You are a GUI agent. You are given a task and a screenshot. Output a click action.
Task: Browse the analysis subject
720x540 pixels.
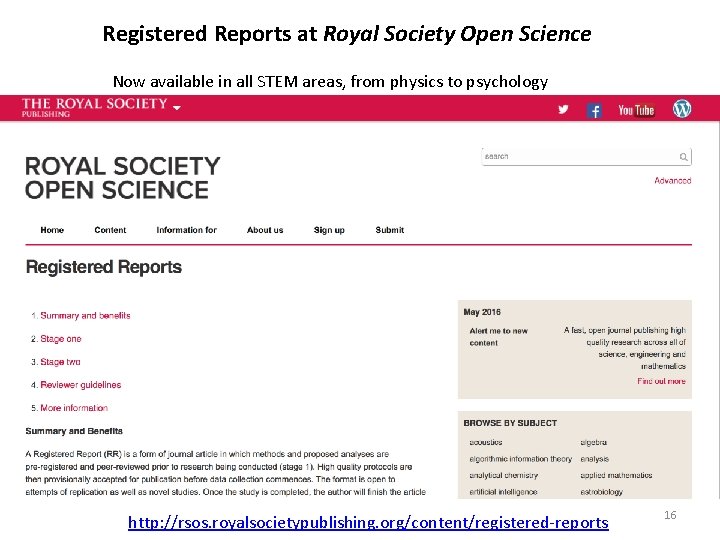pyautogui.click(x=595, y=459)
